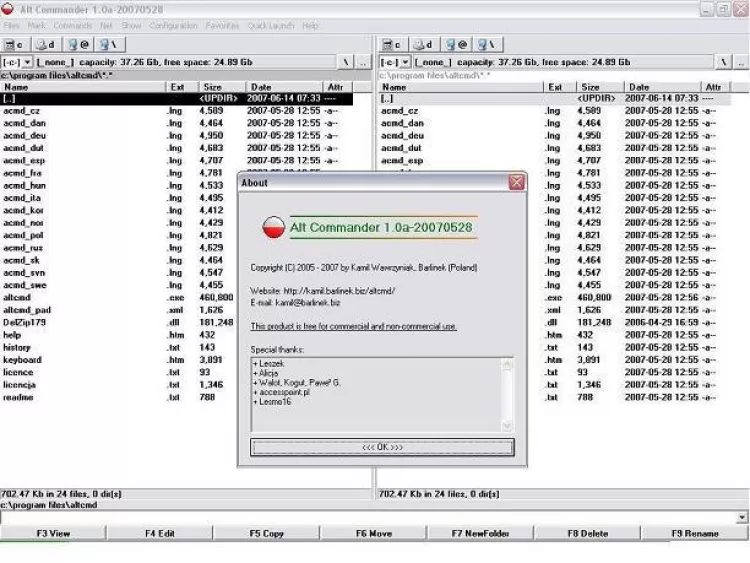Select Leszek in Special thanks list
The image size is (750, 563).
(x=271, y=364)
